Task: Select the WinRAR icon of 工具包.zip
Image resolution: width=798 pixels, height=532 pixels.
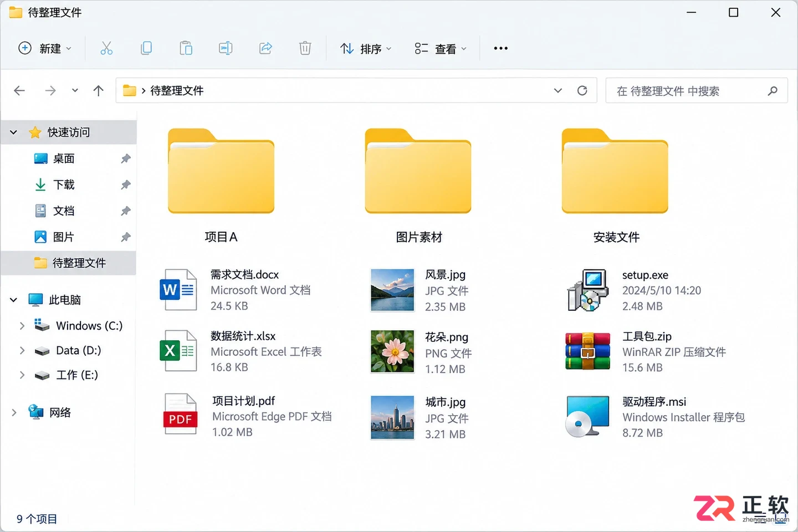Action: pyautogui.click(x=587, y=351)
